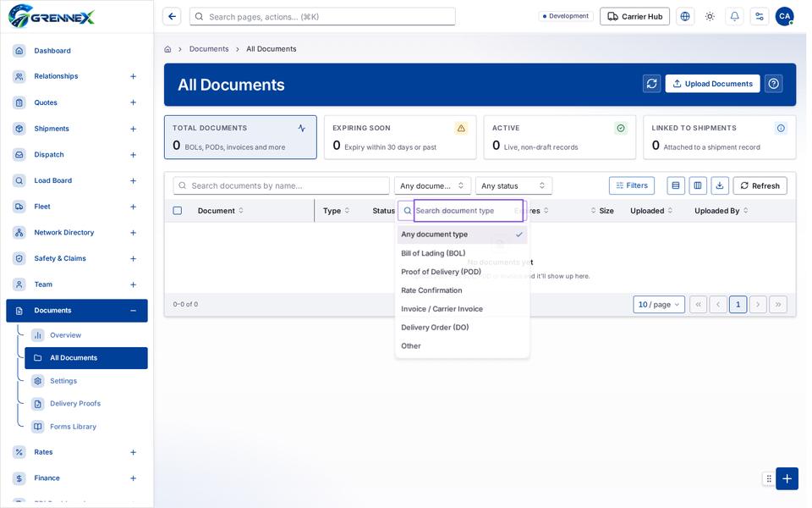The height and width of the screenshot is (508, 812).
Task: Click the Expiring Soon warning icon
Action: (461, 128)
